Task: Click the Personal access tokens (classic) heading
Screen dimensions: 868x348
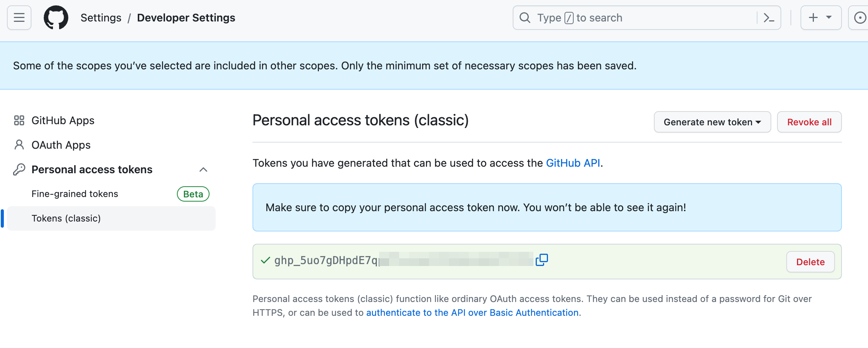Action: pyautogui.click(x=361, y=120)
